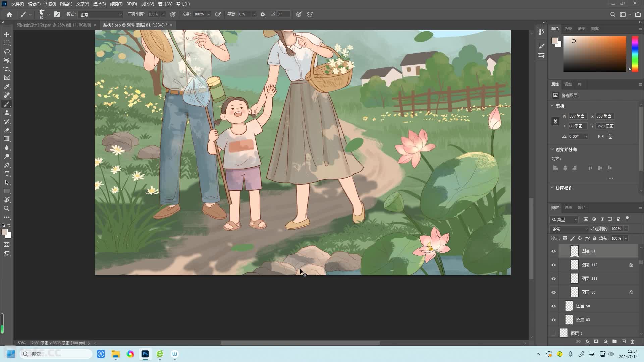The width and height of the screenshot is (644, 362).
Task: Toggle symmetry paint butterfly icon
Action: click(310, 14)
